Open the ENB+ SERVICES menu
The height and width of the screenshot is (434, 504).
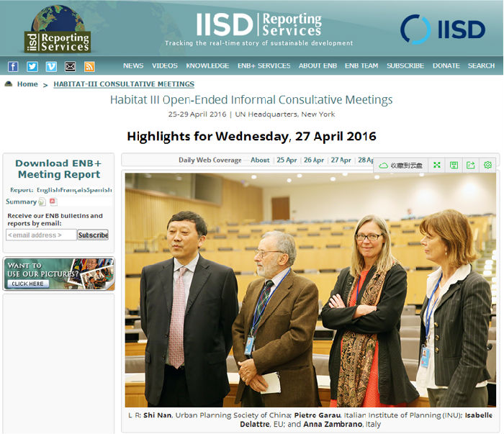pyautogui.click(x=264, y=65)
